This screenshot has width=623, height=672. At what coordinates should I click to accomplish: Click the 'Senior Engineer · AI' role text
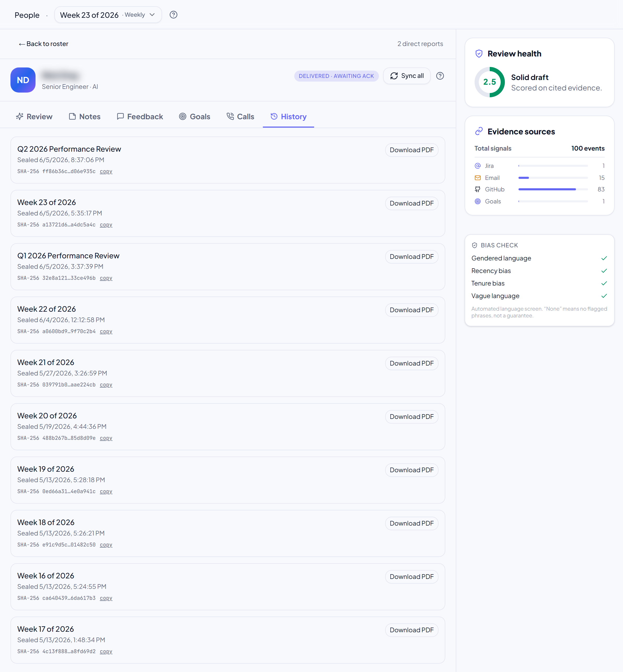(70, 87)
